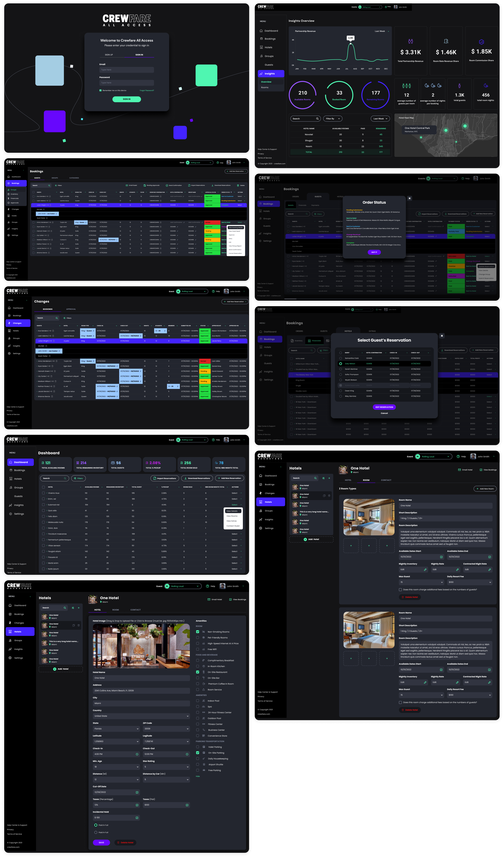Tick the Valet Parking checkbox

198,747
